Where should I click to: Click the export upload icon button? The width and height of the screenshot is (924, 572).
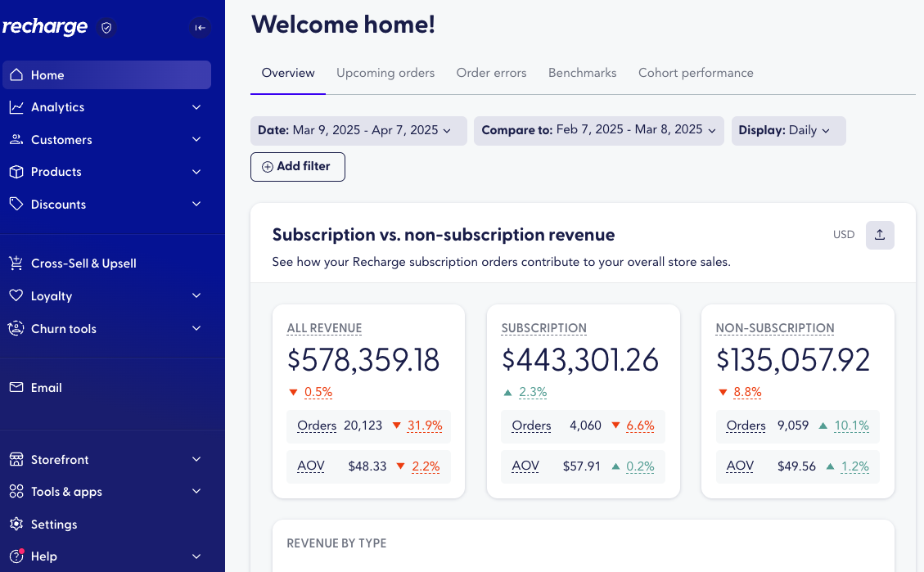click(x=880, y=235)
